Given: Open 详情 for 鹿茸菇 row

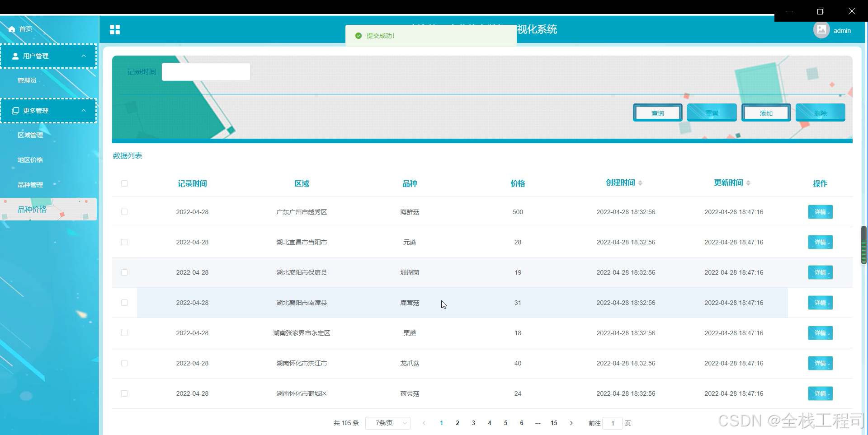Looking at the screenshot, I should 821,303.
